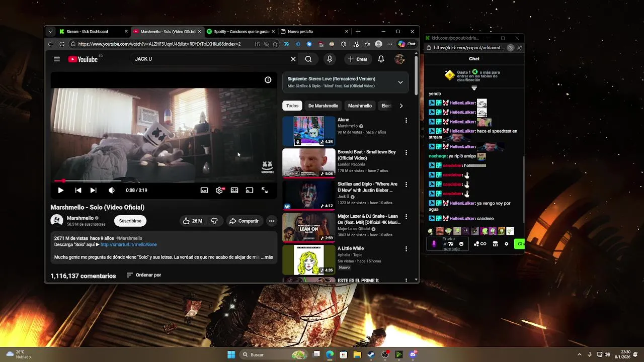
Task: Click the purple Kick chat identity icon
Action: point(434,244)
